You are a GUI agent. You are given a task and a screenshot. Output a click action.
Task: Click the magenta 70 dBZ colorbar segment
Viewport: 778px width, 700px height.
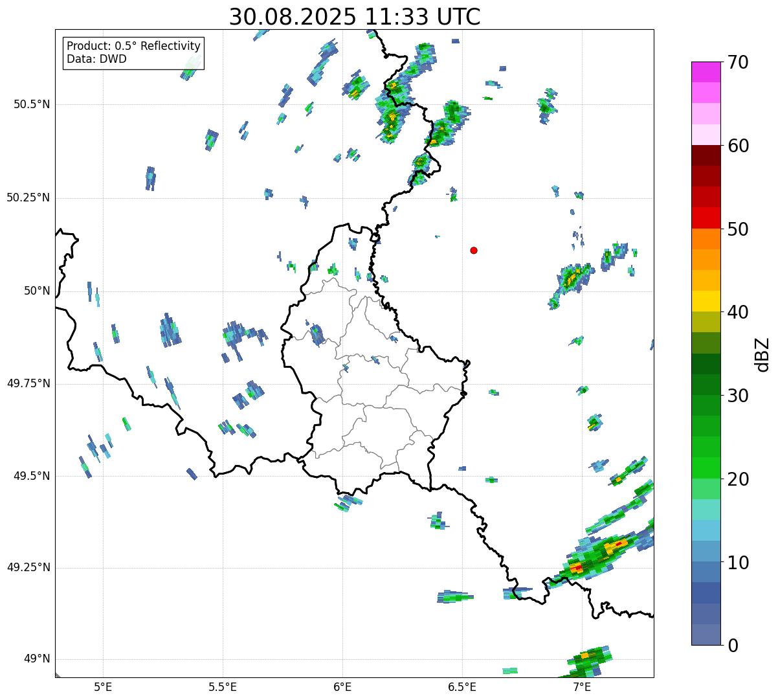[706, 72]
